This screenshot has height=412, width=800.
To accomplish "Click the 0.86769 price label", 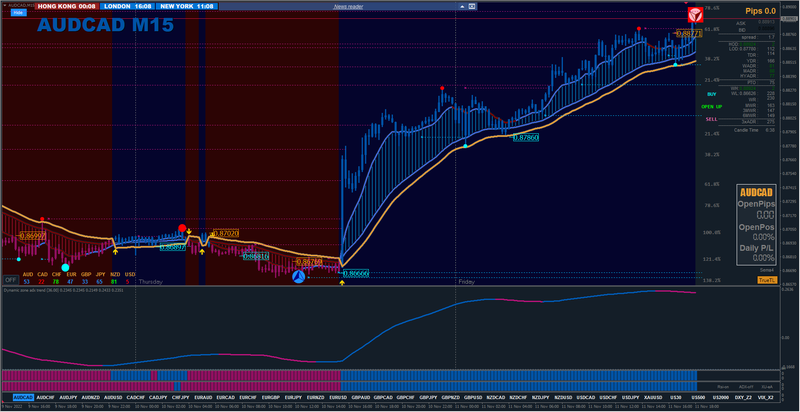I will point(309,262).
